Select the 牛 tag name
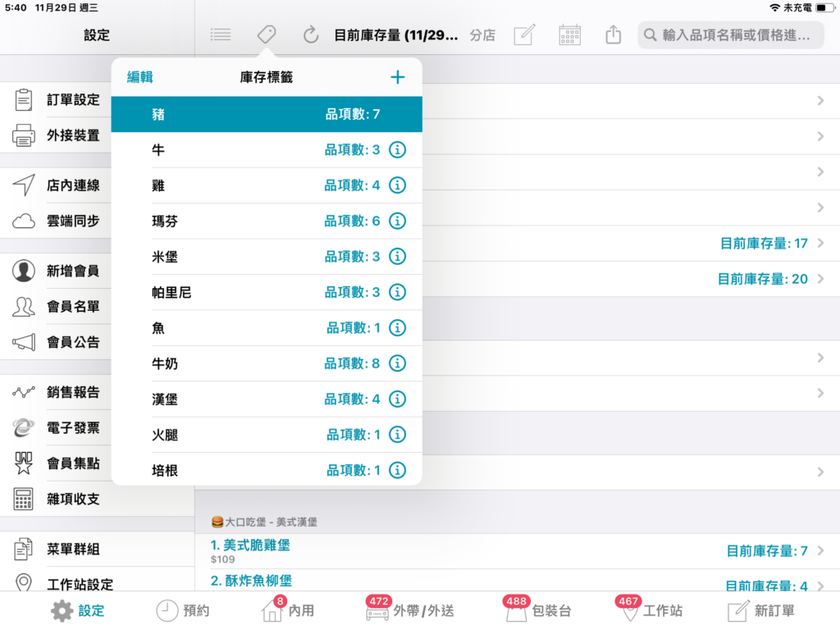 (158, 150)
